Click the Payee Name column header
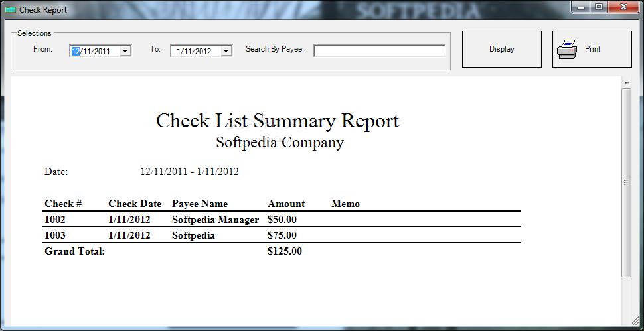 click(200, 204)
